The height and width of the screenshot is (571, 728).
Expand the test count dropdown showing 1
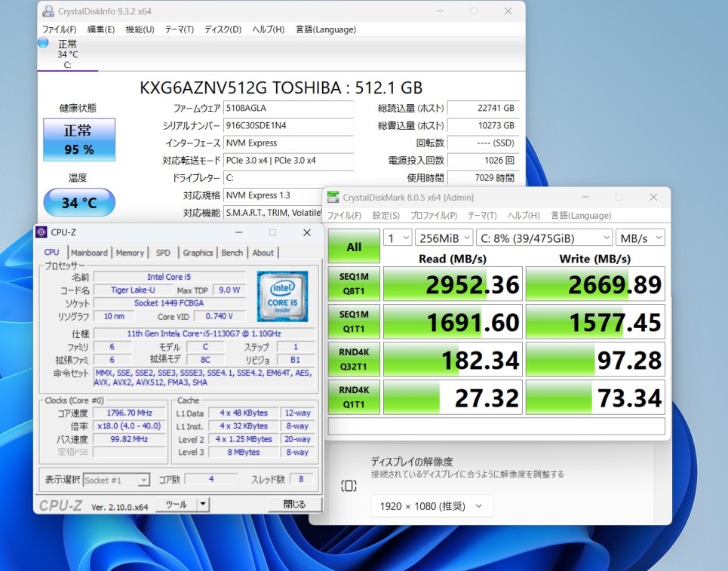tap(398, 238)
